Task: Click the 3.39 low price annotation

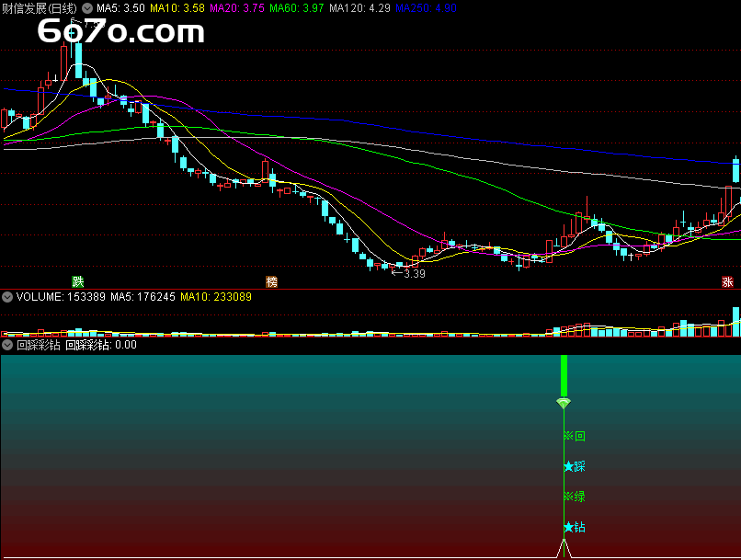Action: click(409, 274)
